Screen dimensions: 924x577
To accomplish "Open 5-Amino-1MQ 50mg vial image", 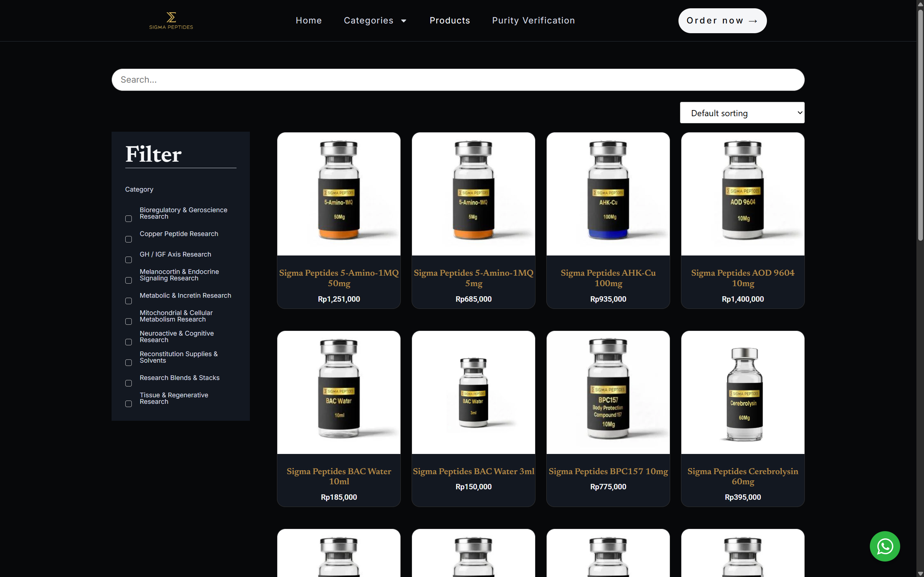I will (339, 194).
